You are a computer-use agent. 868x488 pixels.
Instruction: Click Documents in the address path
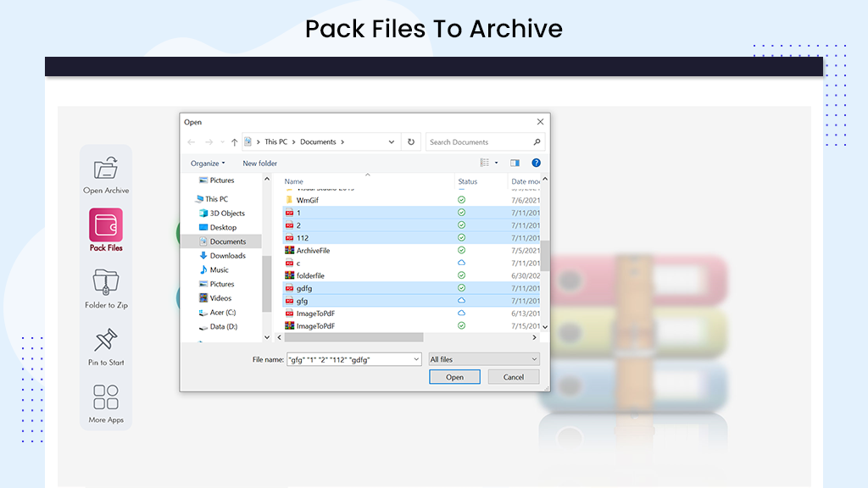[x=318, y=142]
